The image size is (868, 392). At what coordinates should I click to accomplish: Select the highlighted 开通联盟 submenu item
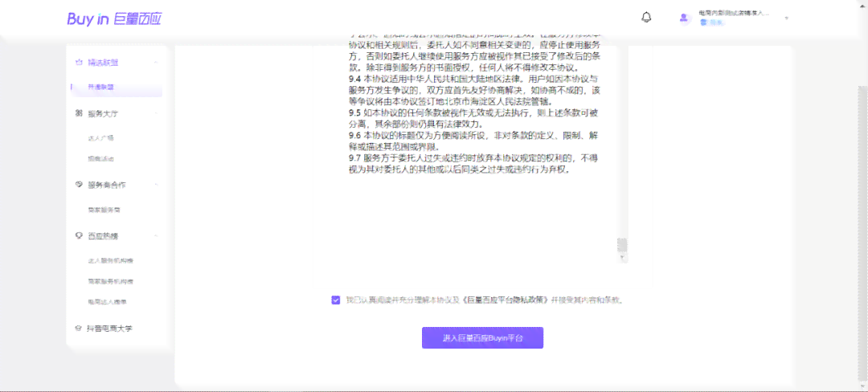point(117,88)
